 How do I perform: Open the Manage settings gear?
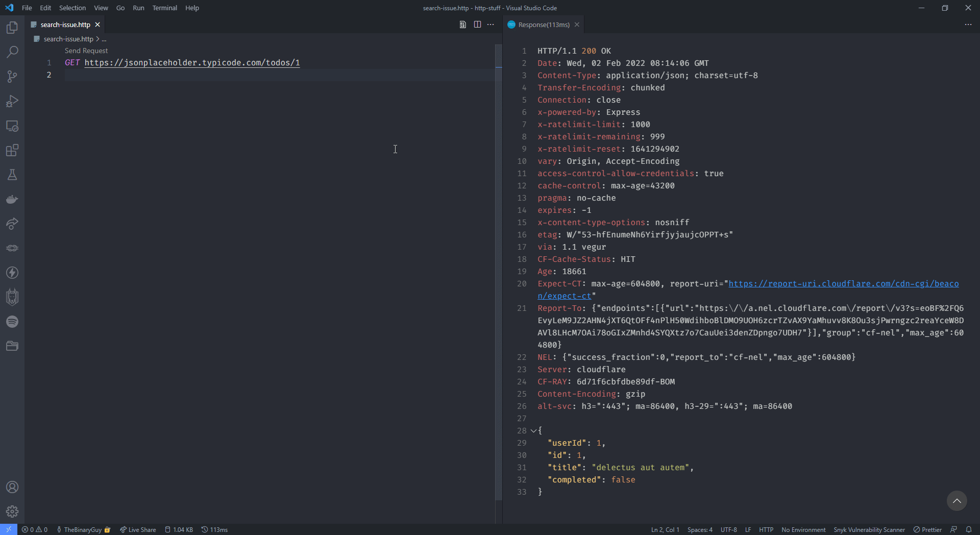(x=12, y=511)
